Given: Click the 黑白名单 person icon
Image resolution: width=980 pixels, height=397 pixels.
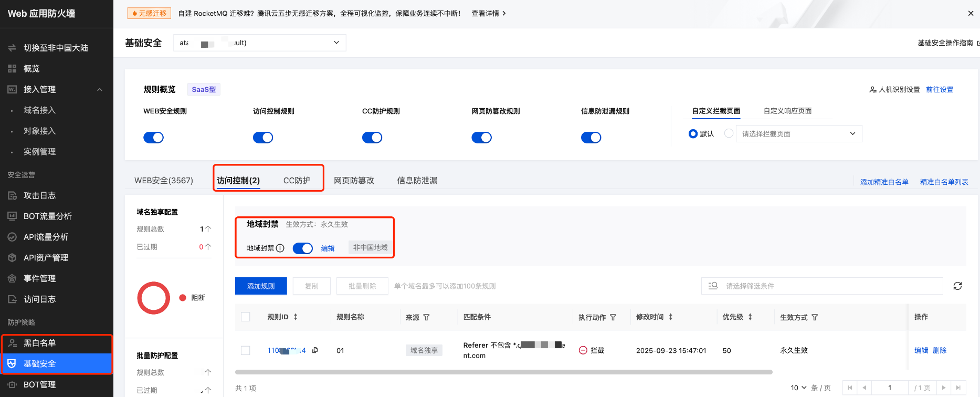Looking at the screenshot, I should [12, 343].
